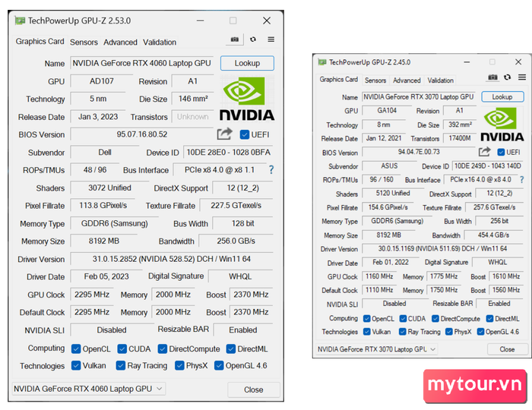Click Lookup button in GPU-Z 2.45.0
Screen dimensions: 532x410
point(502,97)
